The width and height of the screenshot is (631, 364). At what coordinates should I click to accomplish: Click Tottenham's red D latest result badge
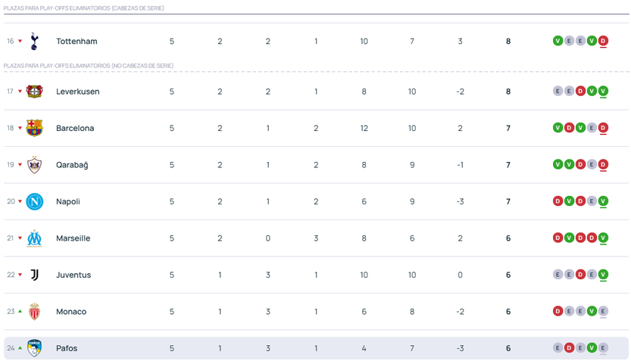coord(603,41)
